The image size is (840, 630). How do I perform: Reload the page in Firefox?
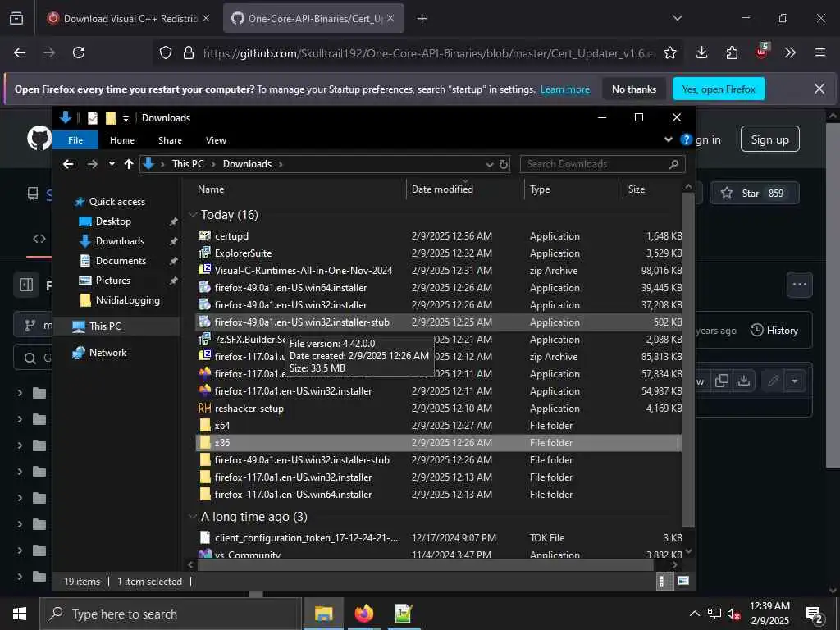(79, 52)
